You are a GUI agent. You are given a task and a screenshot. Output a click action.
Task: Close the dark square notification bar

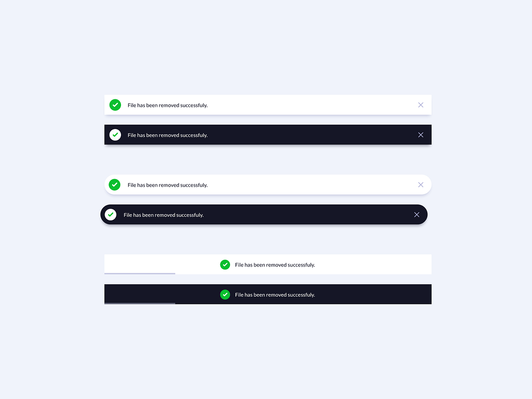click(421, 135)
